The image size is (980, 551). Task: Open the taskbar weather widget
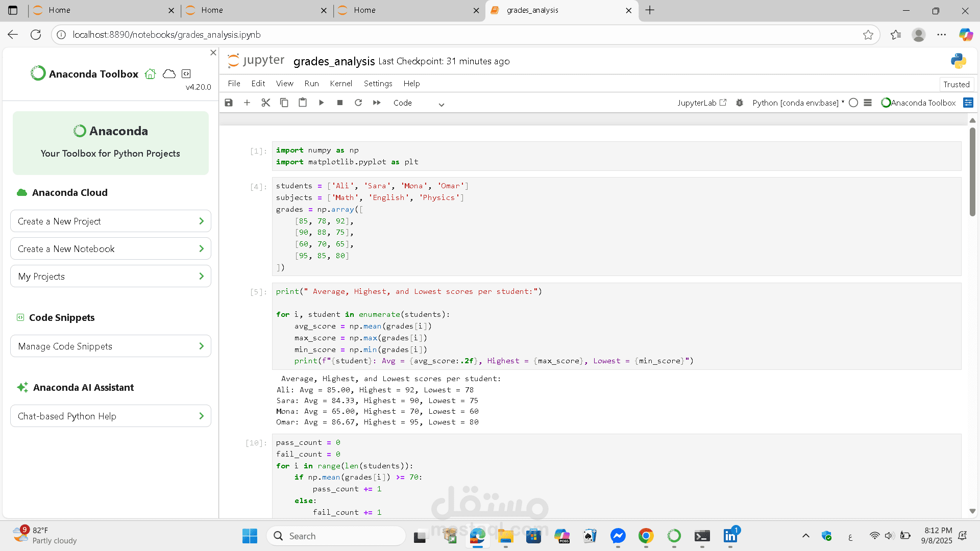[45, 536]
